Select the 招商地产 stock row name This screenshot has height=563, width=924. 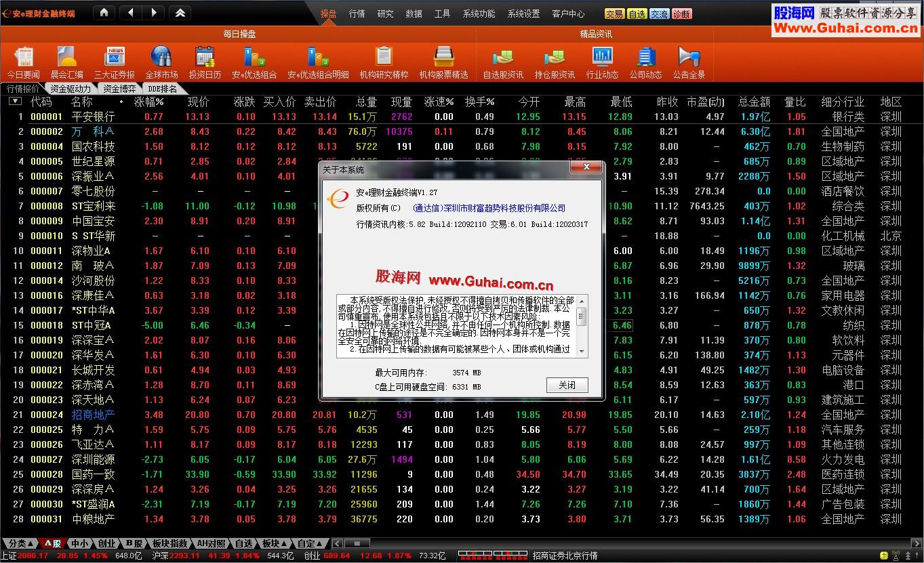[93, 415]
